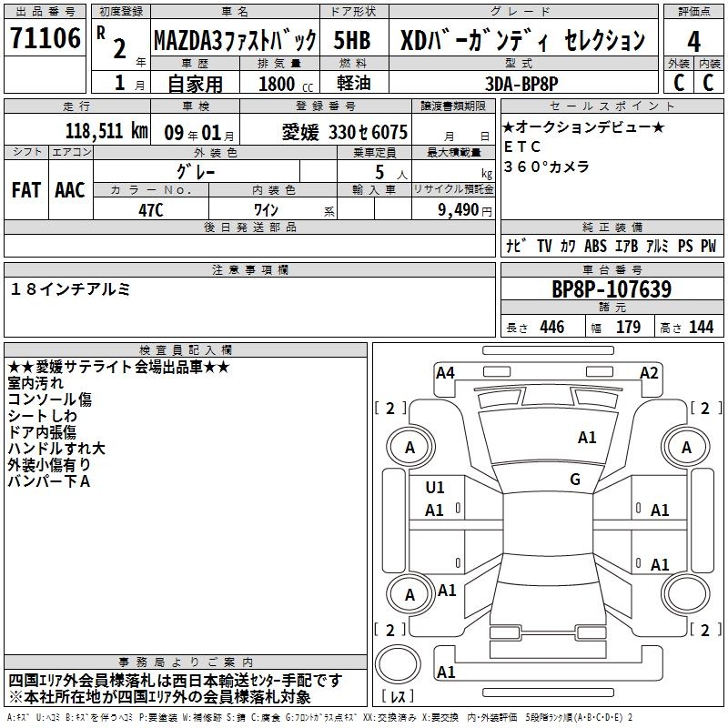The width and height of the screenshot is (728, 728).
Task: Select vehicle history 自家用
Action: pyautogui.click(x=195, y=84)
